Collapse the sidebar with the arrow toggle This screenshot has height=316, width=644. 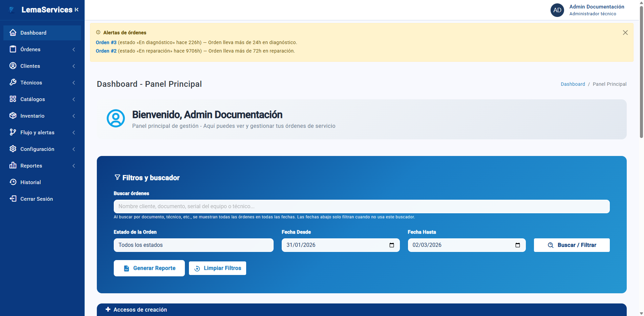(77, 9)
